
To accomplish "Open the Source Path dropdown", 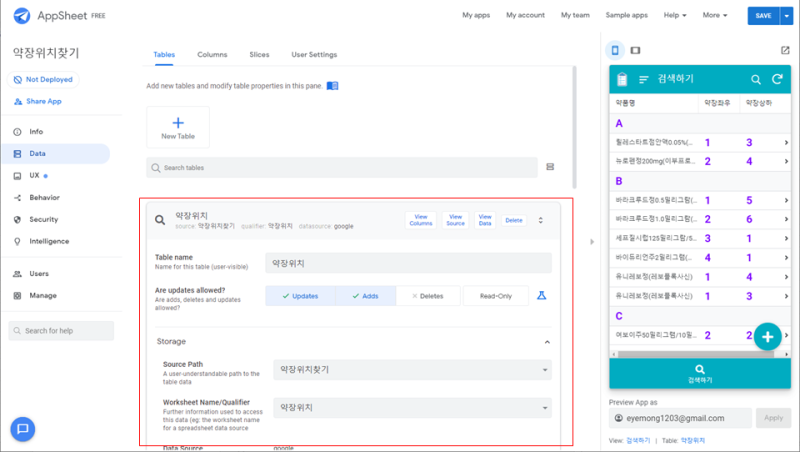I will [x=412, y=369].
